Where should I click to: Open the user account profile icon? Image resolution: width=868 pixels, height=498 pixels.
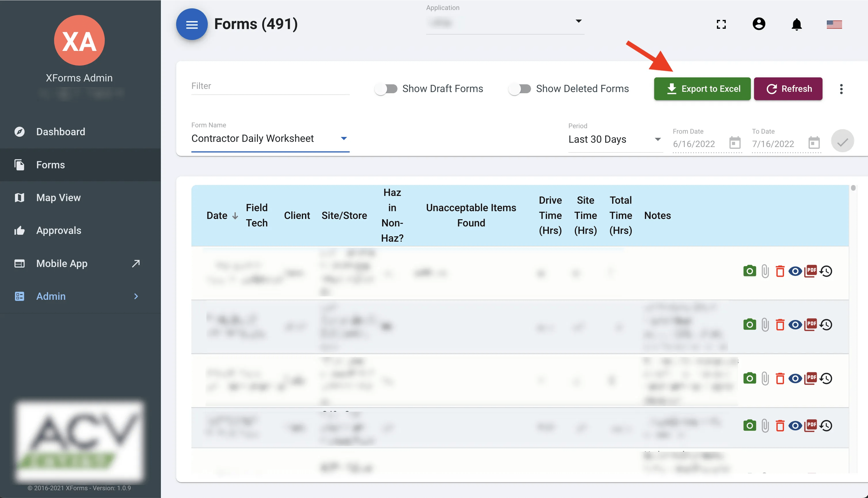tap(759, 24)
